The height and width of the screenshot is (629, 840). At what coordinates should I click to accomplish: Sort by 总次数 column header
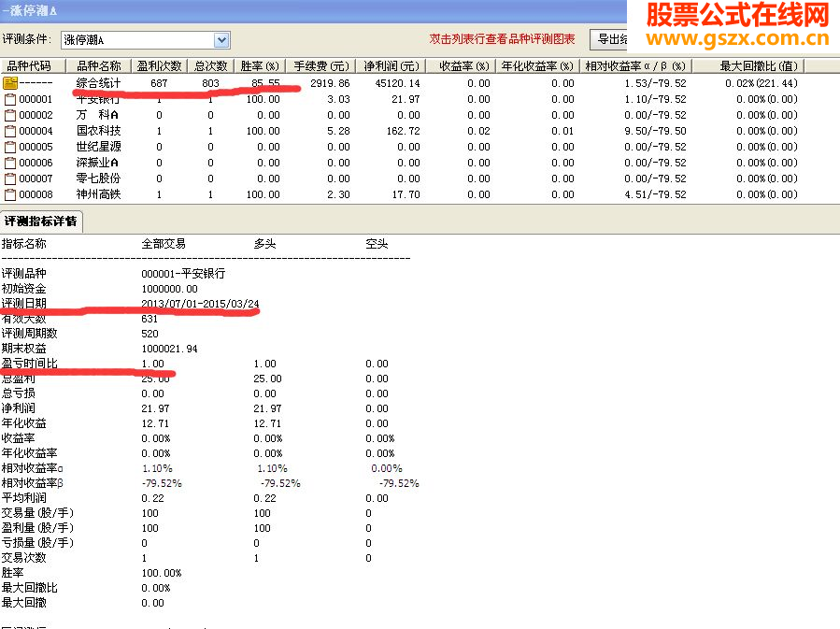point(210,66)
